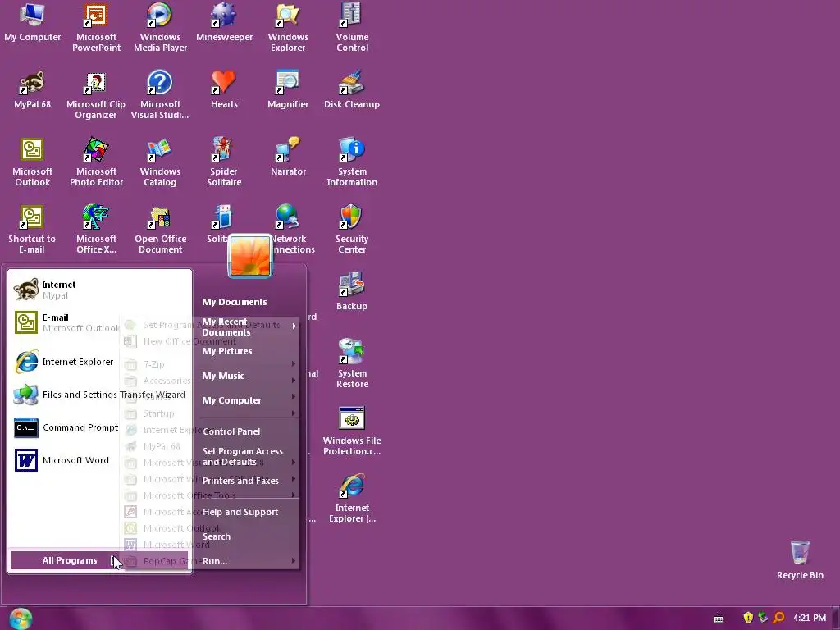Open Windows Catalog desktop shortcut
The width and height of the screenshot is (840, 630).
160,162
